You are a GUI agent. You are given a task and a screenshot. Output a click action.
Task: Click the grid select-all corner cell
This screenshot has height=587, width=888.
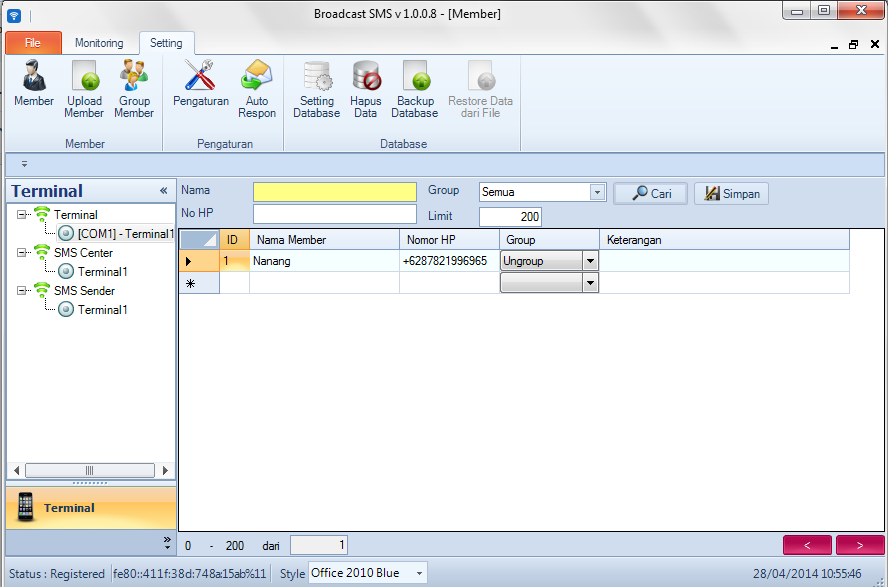(x=199, y=239)
